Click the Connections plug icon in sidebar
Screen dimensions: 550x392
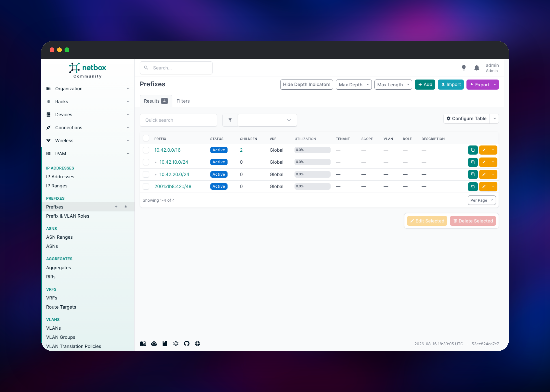click(x=49, y=128)
